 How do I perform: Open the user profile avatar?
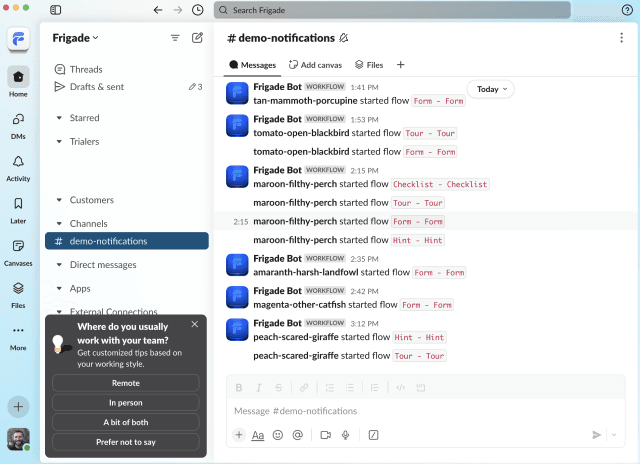18,439
